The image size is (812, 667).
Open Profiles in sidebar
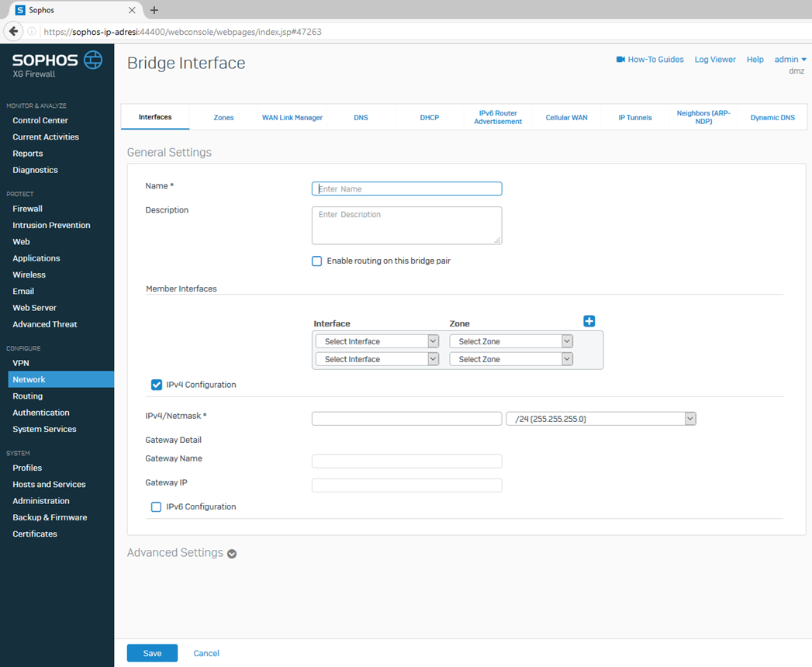click(27, 468)
